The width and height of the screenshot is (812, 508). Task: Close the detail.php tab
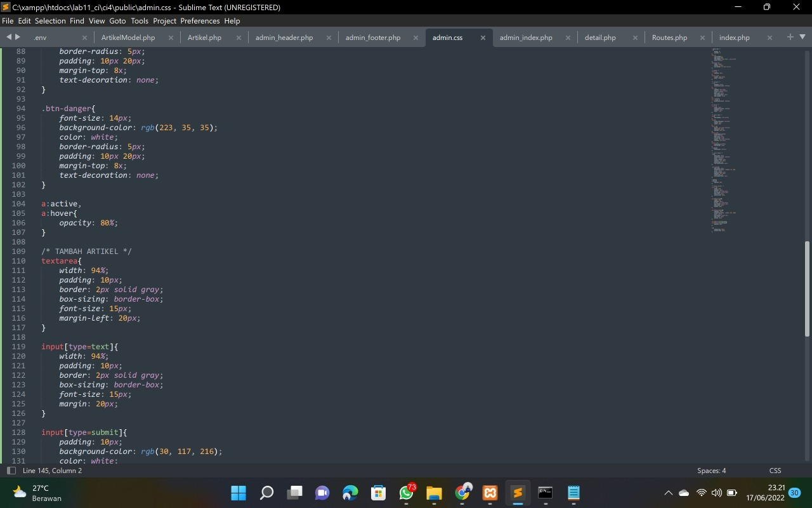635,38
